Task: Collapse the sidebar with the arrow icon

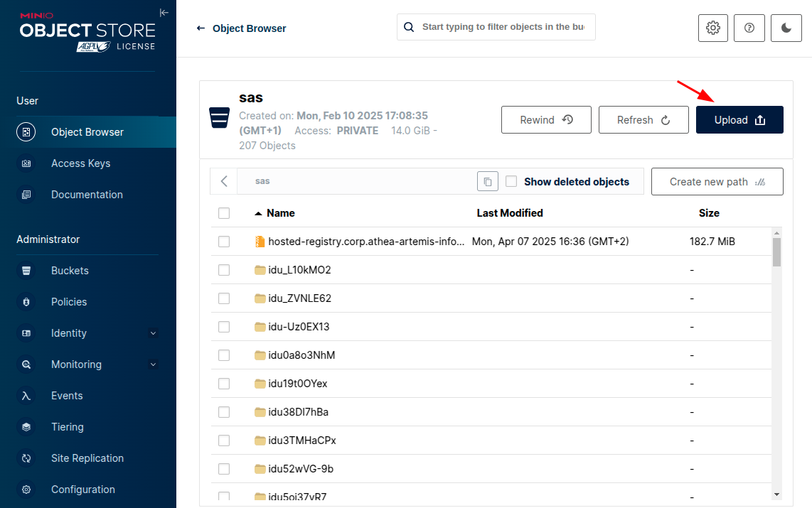Action: tap(164, 12)
